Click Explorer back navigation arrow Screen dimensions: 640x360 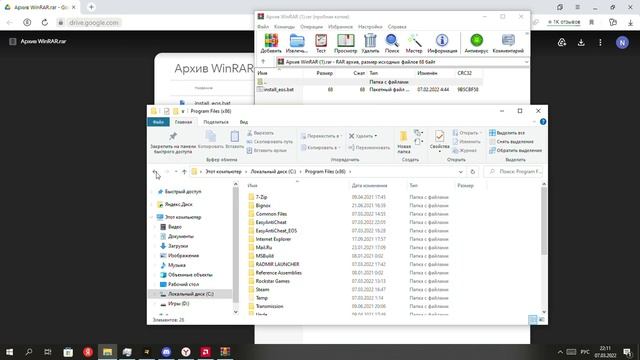pyautogui.click(x=156, y=172)
